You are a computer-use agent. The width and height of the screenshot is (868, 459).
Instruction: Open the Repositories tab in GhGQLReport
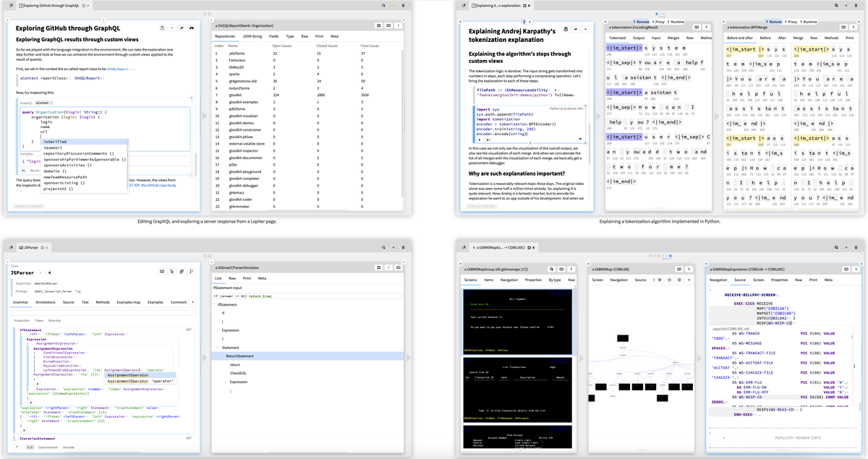tap(225, 35)
